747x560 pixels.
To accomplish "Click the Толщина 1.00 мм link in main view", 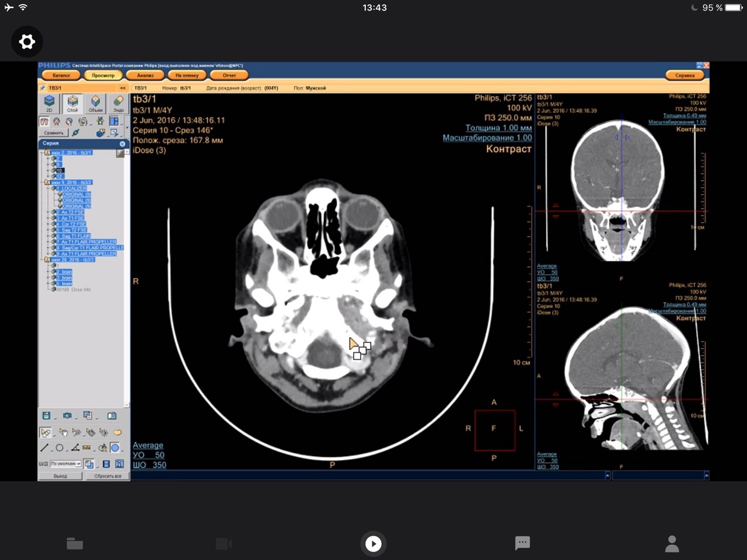I will point(498,128).
